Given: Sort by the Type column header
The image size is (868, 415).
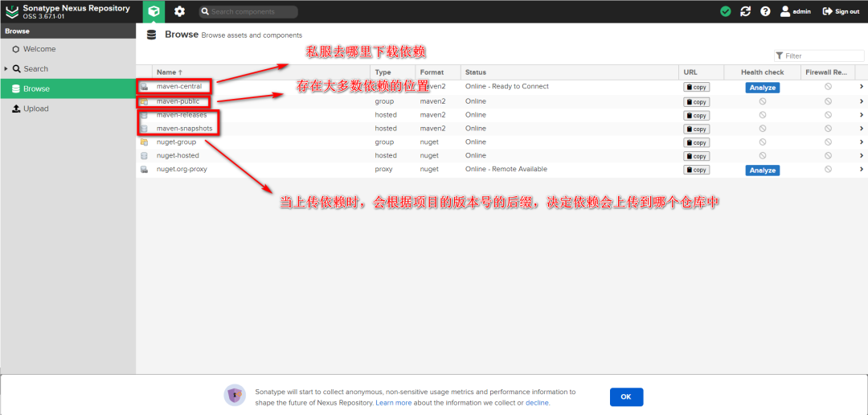Looking at the screenshot, I should tap(392, 72).
